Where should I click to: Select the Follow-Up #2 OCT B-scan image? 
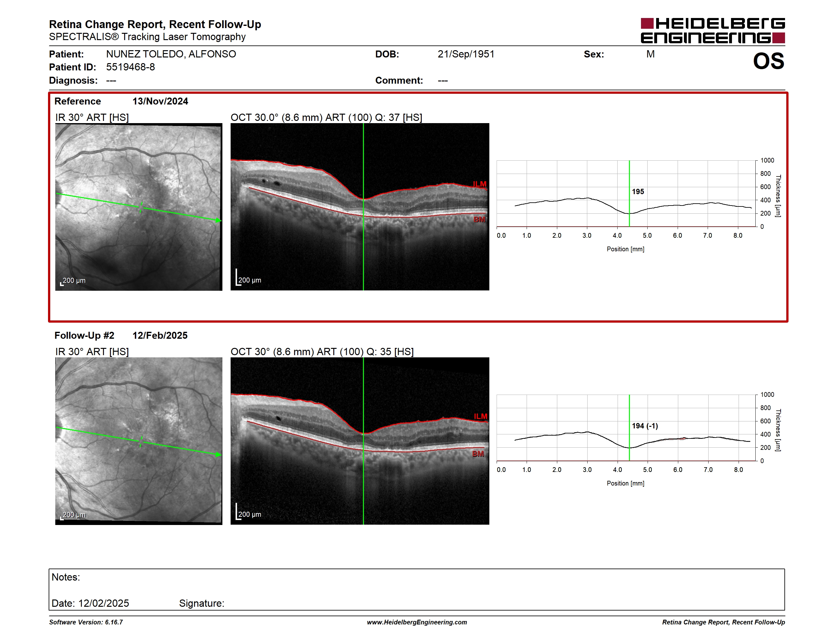click(x=360, y=441)
